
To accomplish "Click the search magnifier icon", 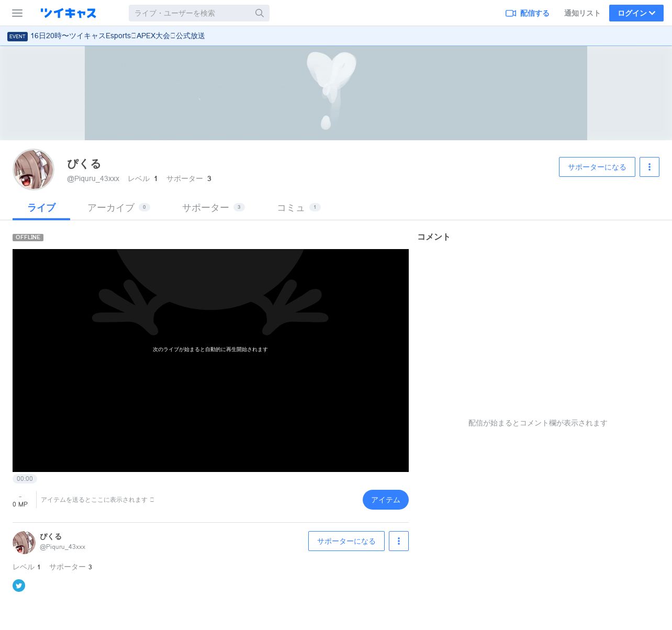I will (x=260, y=13).
